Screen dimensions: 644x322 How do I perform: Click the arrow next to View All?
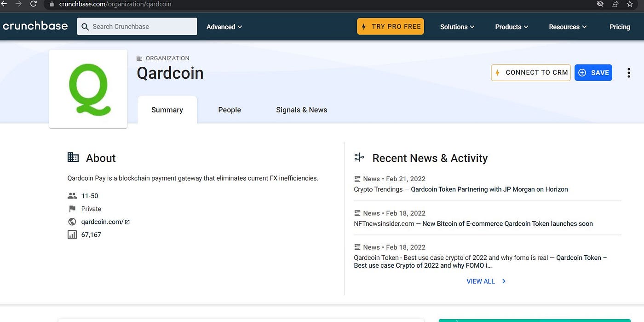coord(504,281)
